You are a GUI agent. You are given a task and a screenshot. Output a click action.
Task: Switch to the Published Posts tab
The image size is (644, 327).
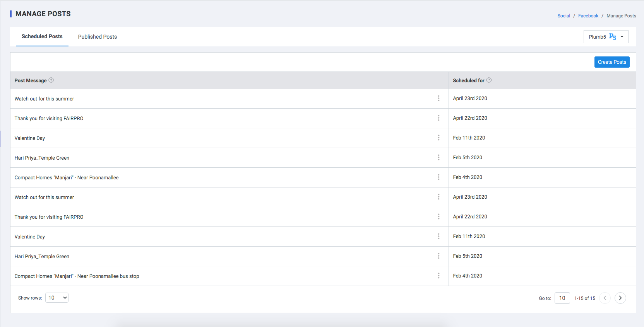point(98,37)
